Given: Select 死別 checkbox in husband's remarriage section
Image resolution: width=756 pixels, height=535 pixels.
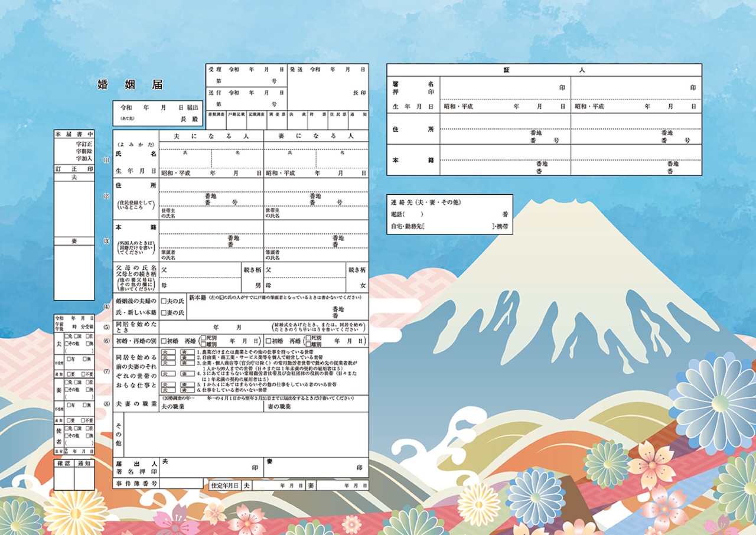Looking at the screenshot, I should [203, 338].
